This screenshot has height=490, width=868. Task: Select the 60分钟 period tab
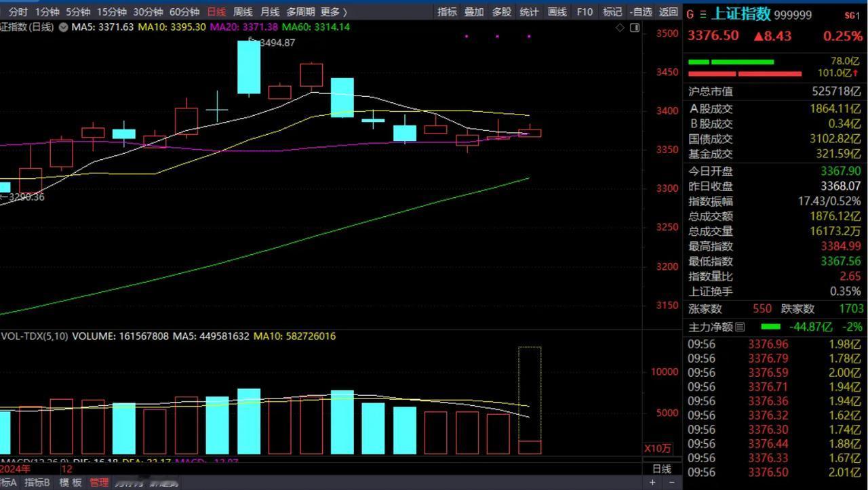click(x=184, y=12)
